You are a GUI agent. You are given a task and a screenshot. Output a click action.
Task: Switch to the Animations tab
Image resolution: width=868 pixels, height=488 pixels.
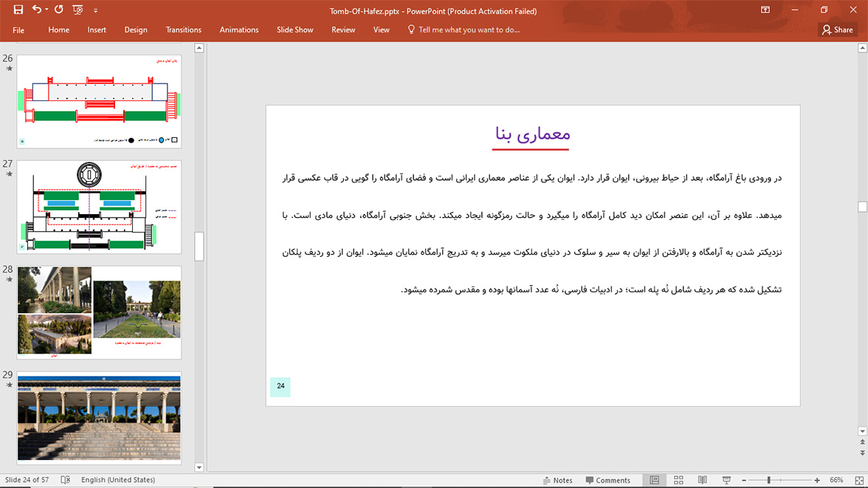pos(238,30)
